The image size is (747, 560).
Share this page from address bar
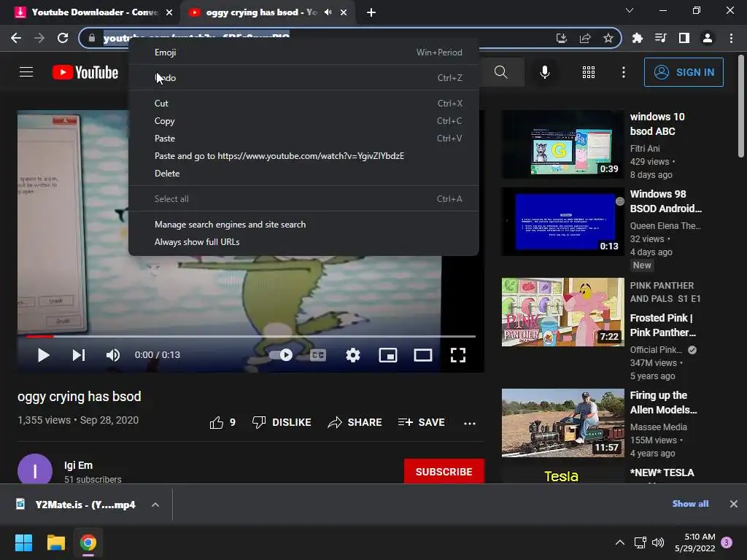coord(585,38)
